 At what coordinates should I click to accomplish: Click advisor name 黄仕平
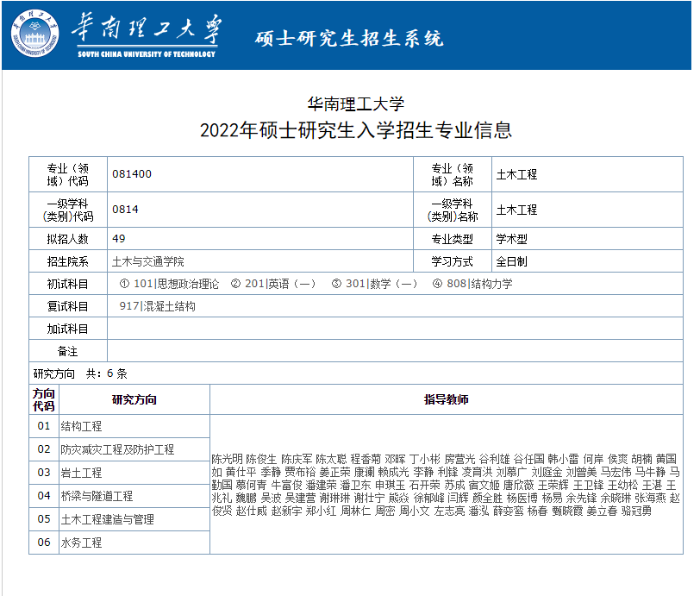tap(241, 472)
